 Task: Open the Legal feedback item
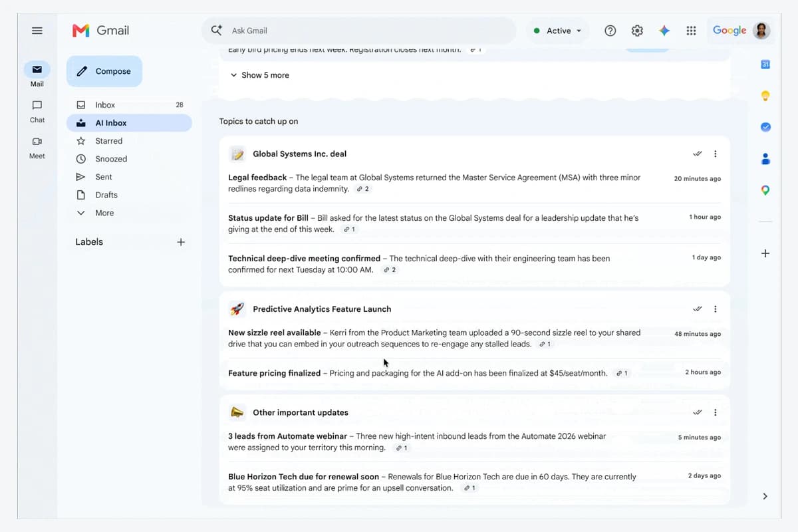[474, 184]
